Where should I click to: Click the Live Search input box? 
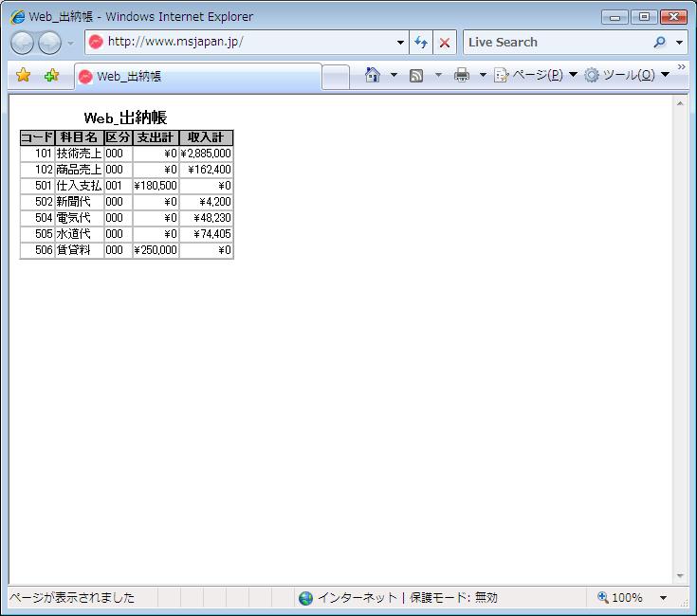pyautogui.click(x=556, y=43)
